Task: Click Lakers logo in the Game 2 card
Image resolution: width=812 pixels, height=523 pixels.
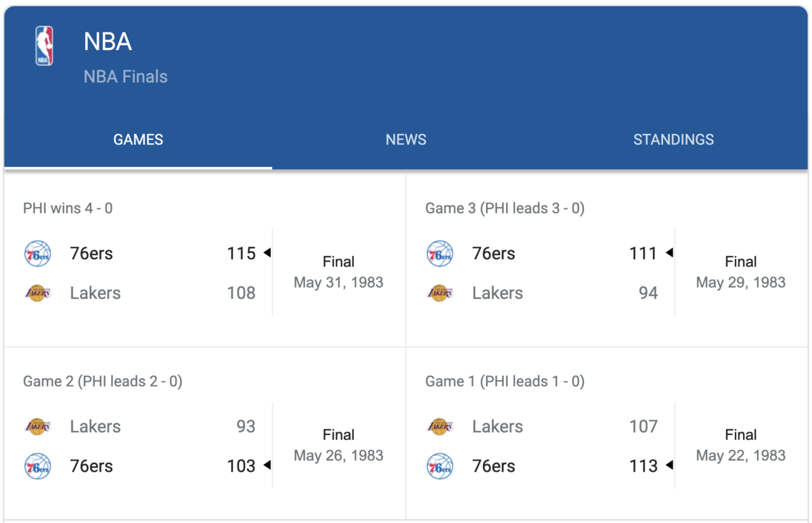Action: 38,426
